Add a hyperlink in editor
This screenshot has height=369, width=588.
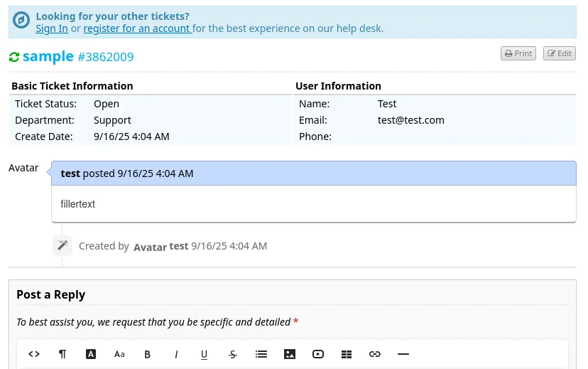tap(375, 354)
